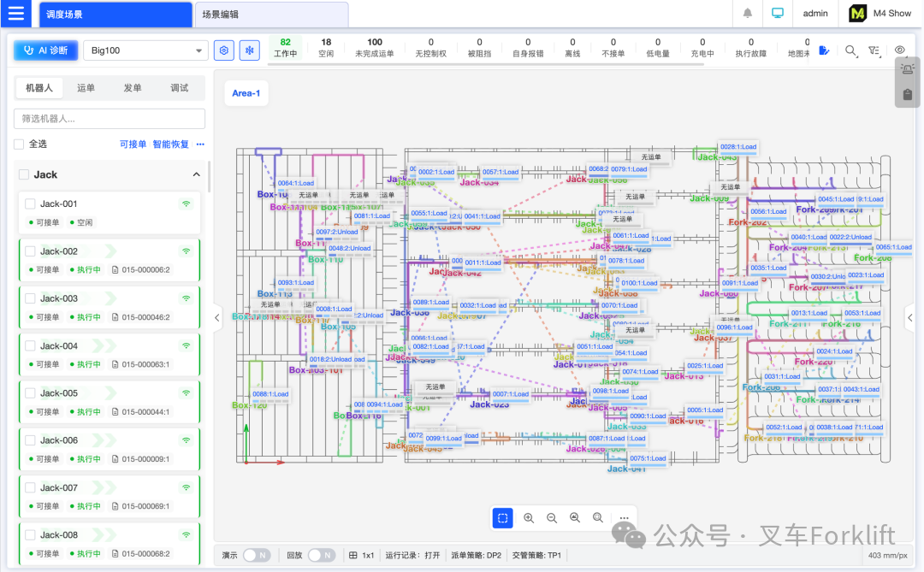
Task: Open the 运单 tab
Action: tap(86, 88)
